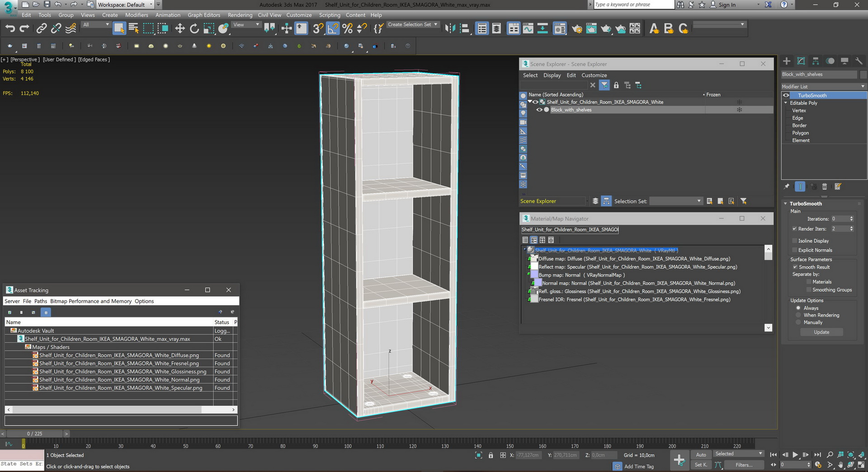Open the Bitmap Performance and Memory menu
The image size is (868, 472).
[x=91, y=301]
